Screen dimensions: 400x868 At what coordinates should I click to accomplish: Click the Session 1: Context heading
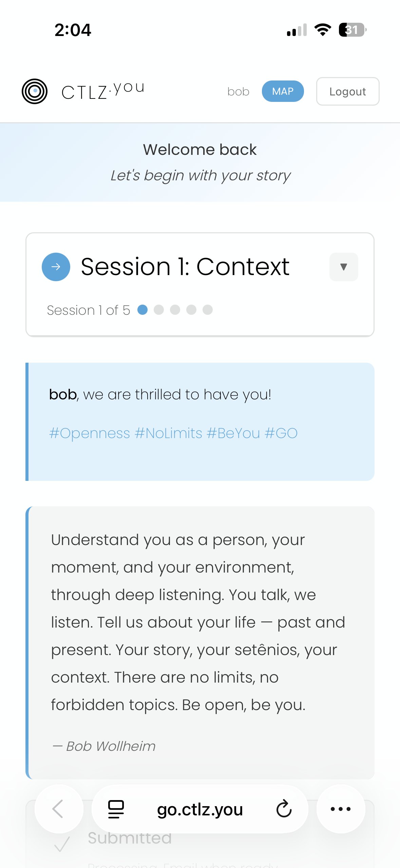[x=185, y=267]
